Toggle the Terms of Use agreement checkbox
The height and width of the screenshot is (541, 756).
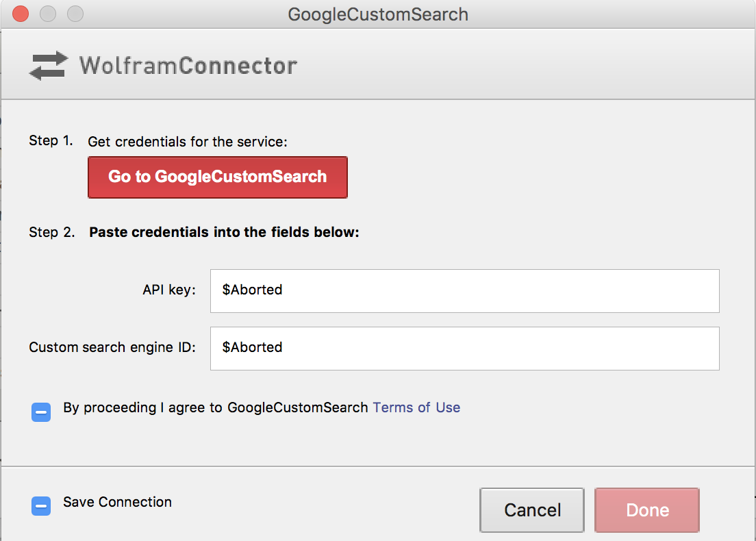[x=41, y=412]
